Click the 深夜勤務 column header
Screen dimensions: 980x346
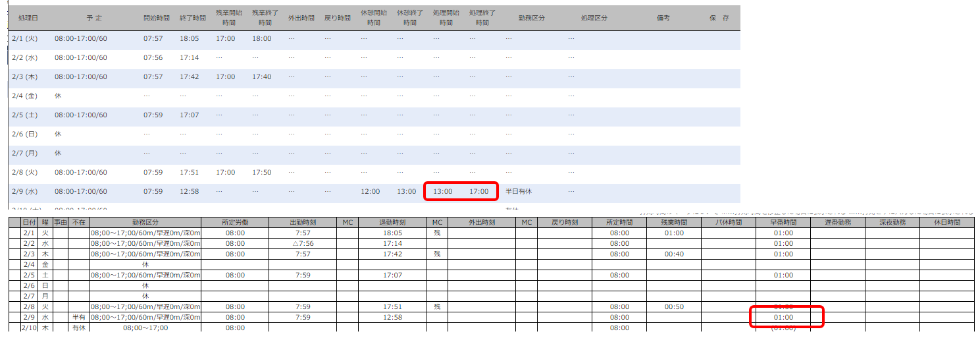click(892, 223)
